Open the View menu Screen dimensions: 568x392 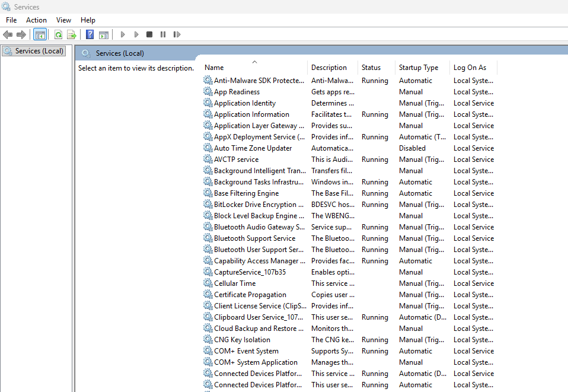coord(63,20)
